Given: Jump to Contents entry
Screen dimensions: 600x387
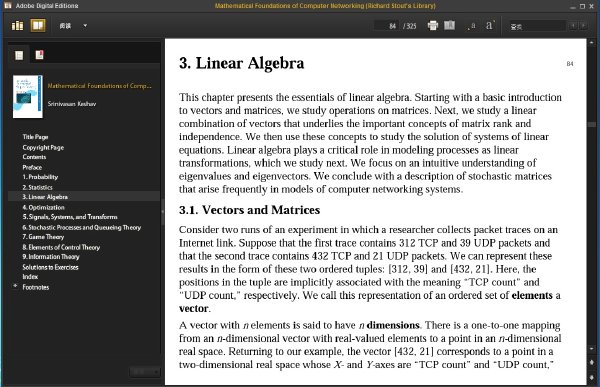Looking at the screenshot, I should pyautogui.click(x=34, y=157).
